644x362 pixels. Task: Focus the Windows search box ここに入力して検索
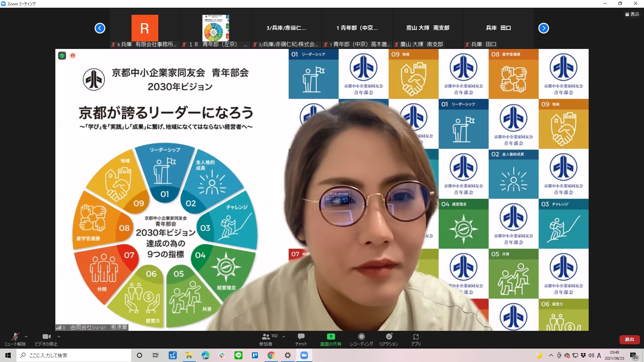coord(74,355)
